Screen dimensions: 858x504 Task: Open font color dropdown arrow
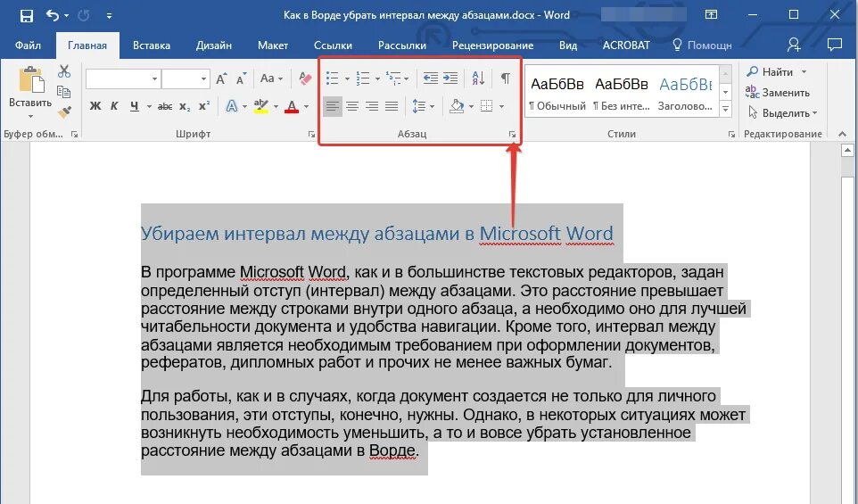307,106
